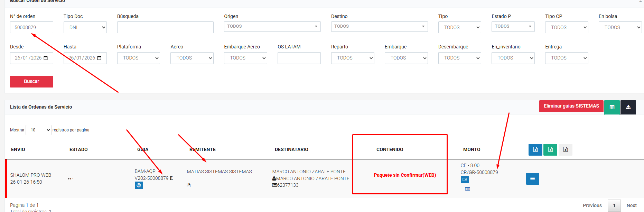Open the registros por pagina dropdown
Image resolution: width=644 pixels, height=212 pixels.
point(38,130)
